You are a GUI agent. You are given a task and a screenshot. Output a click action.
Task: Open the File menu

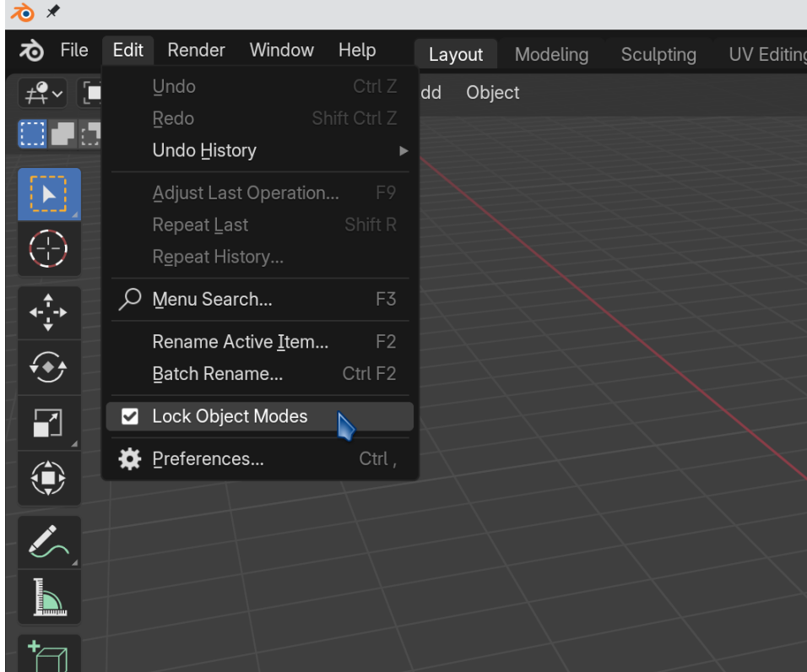74,51
